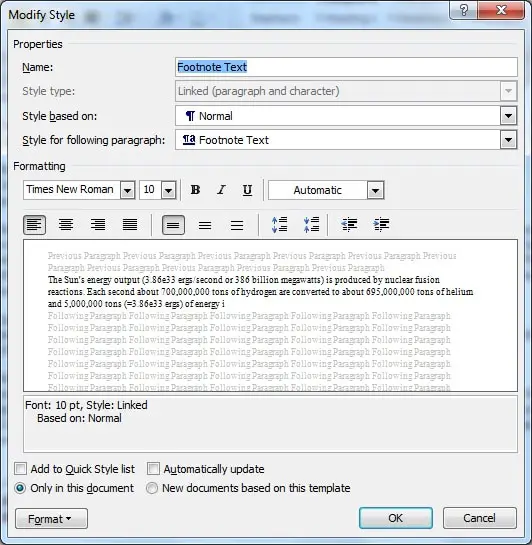Choose single line spacing icon
This screenshot has height=545, width=532.
click(x=173, y=225)
